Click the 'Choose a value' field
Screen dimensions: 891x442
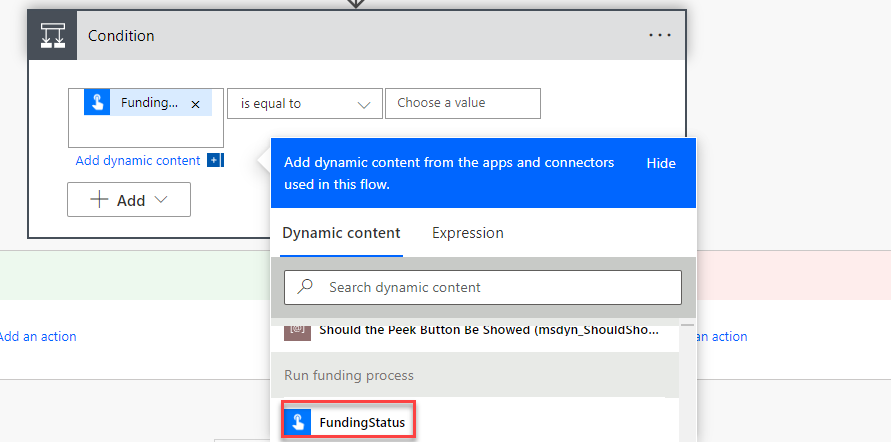[x=462, y=103]
